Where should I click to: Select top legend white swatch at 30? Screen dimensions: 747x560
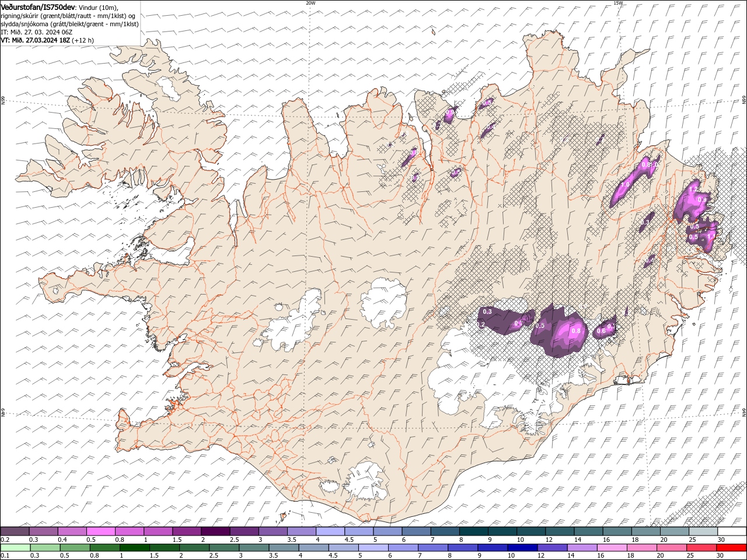pyautogui.click(x=732, y=531)
